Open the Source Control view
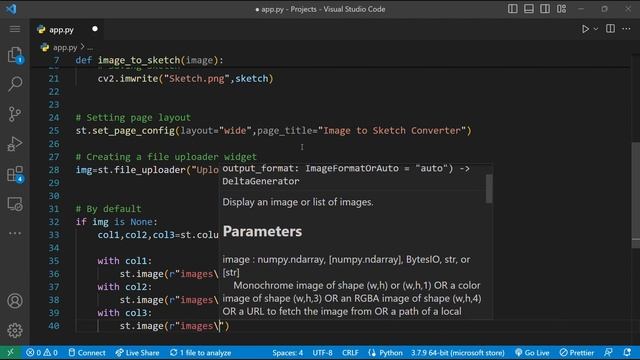This screenshot has width=640, height=360. [15, 114]
